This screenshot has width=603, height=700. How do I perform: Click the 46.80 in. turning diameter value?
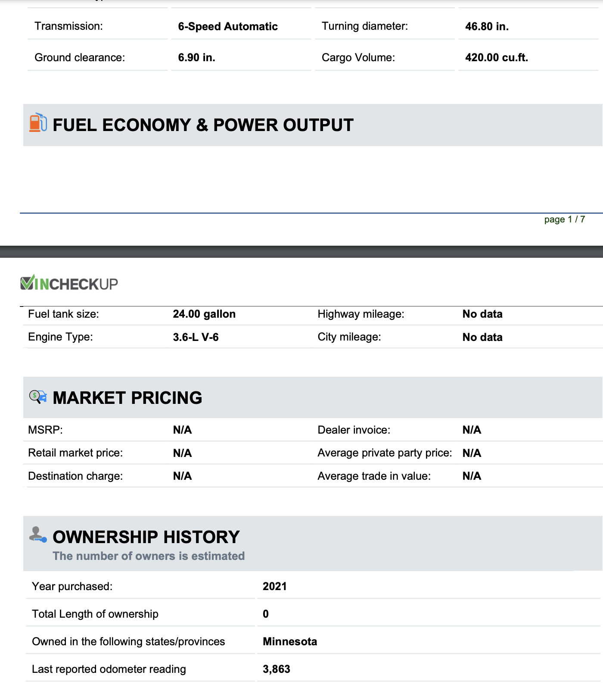tap(487, 27)
